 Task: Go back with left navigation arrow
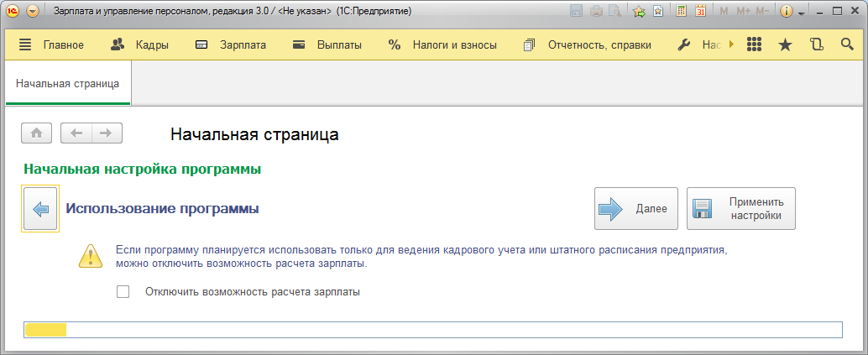[76, 133]
